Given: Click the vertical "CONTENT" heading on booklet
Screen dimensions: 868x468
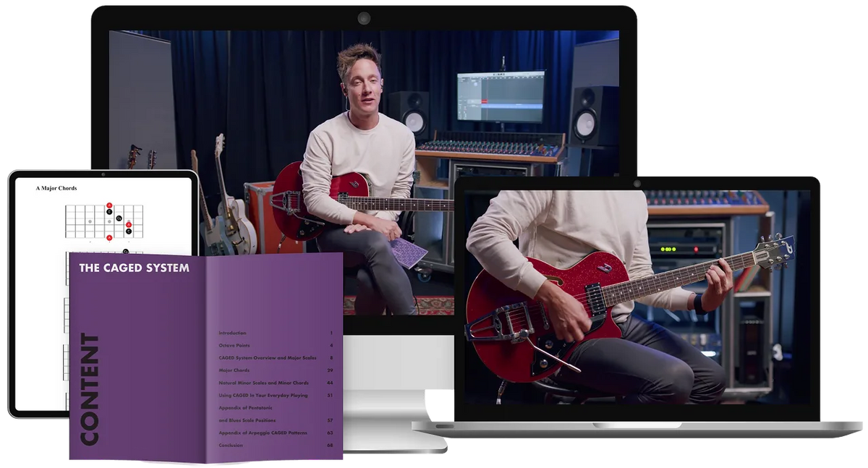Looking at the screenshot, I should click(x=90, y=389).
